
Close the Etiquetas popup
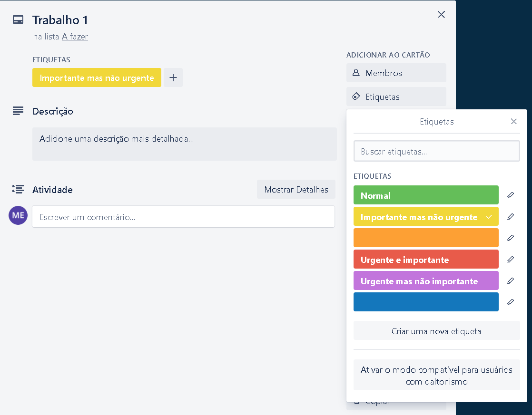(513, 122)
